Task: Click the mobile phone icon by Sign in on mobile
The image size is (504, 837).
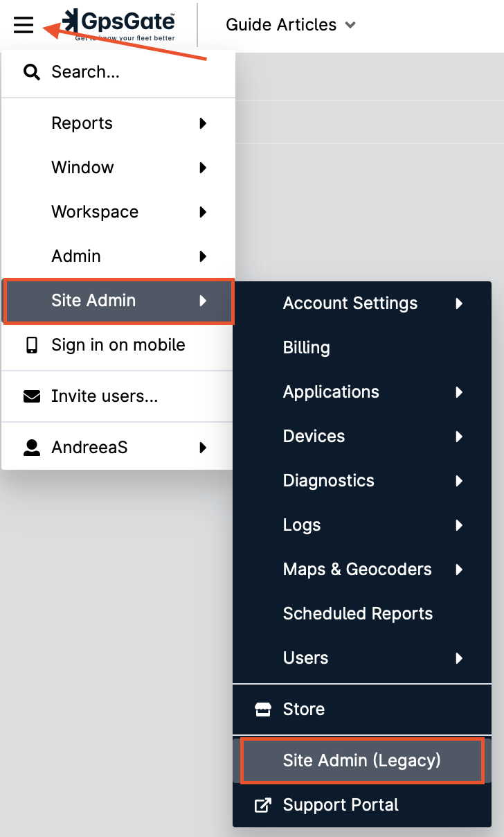Action: point(32,345)
